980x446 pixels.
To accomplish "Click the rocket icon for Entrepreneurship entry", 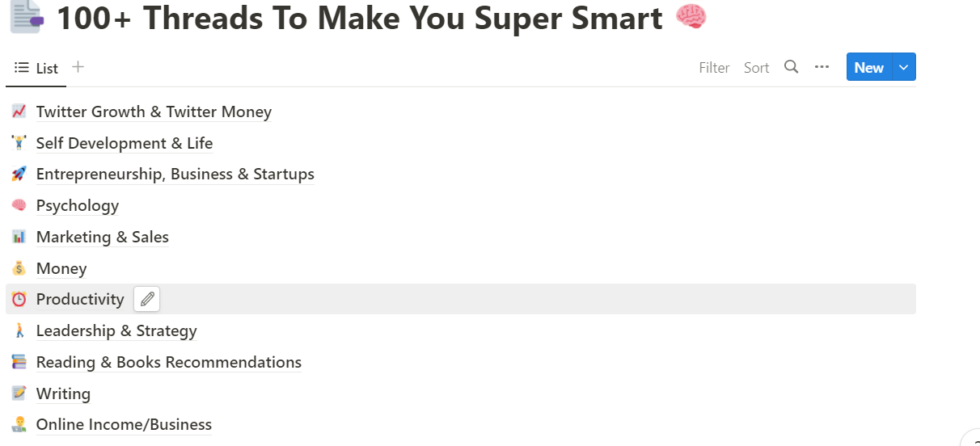I will (19, 174).
